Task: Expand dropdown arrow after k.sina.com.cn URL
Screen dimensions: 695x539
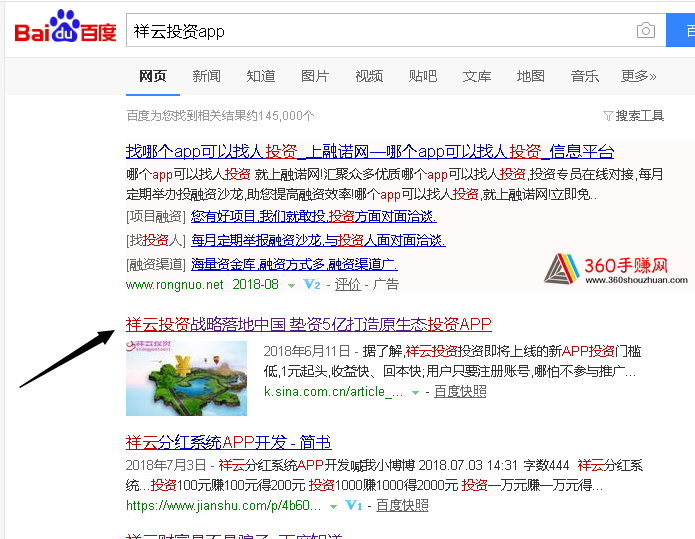Action: click(415, 393)
